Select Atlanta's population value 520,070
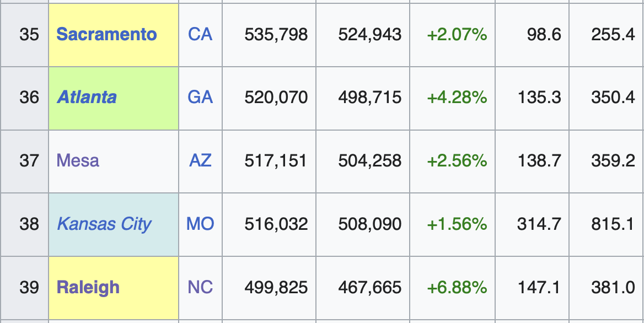The height and width of the screenshot is (323, 644). click(276, 98)
